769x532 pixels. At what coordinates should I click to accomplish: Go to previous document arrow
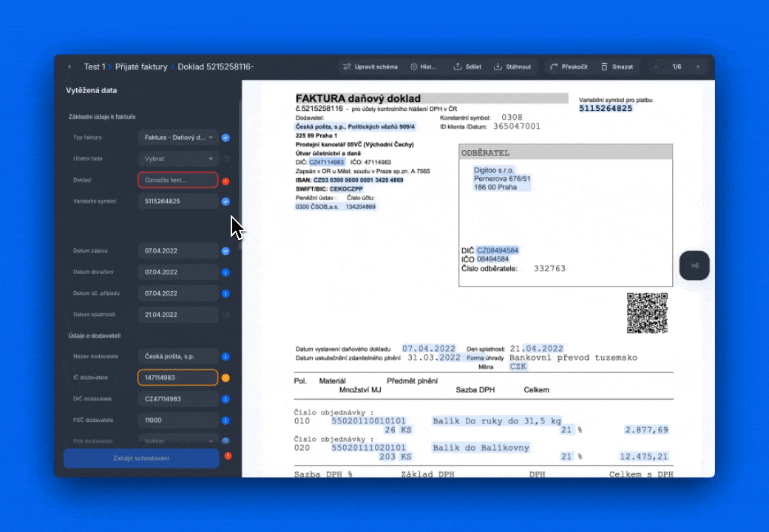656,66
